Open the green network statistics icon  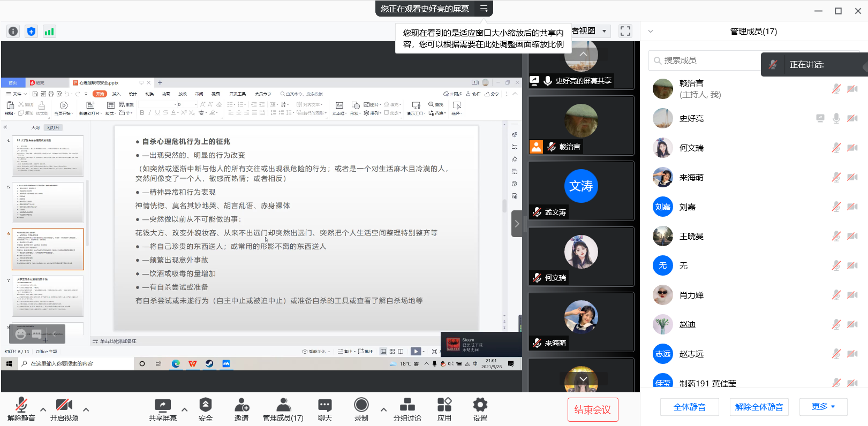[49, 32]
